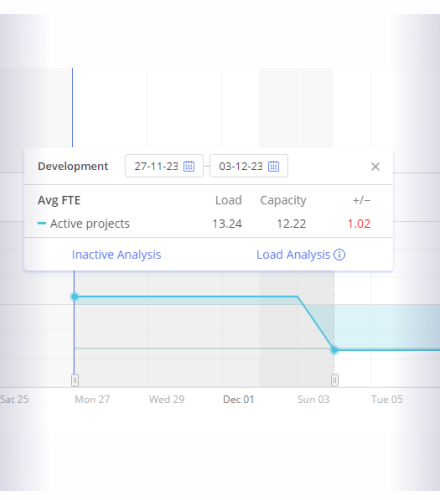Select the Wed 29 axis label
This screenshot has width=440, height=500.
click(167, 399)
